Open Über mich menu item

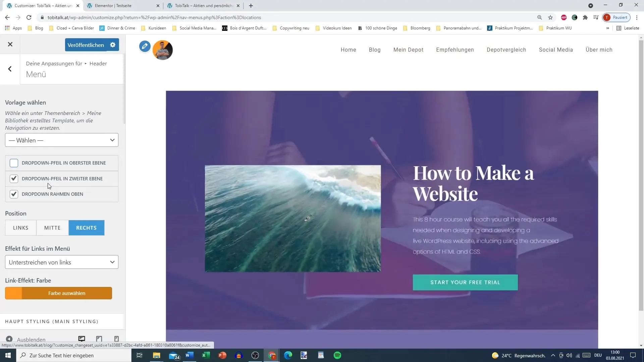[599, 50]
